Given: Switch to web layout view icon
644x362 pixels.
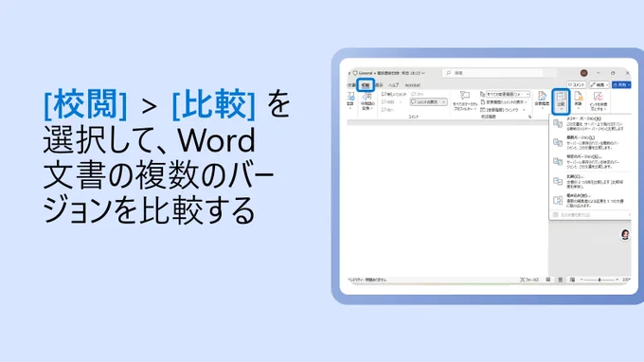Looking at the screenshot, I should [x=572, y=280].
